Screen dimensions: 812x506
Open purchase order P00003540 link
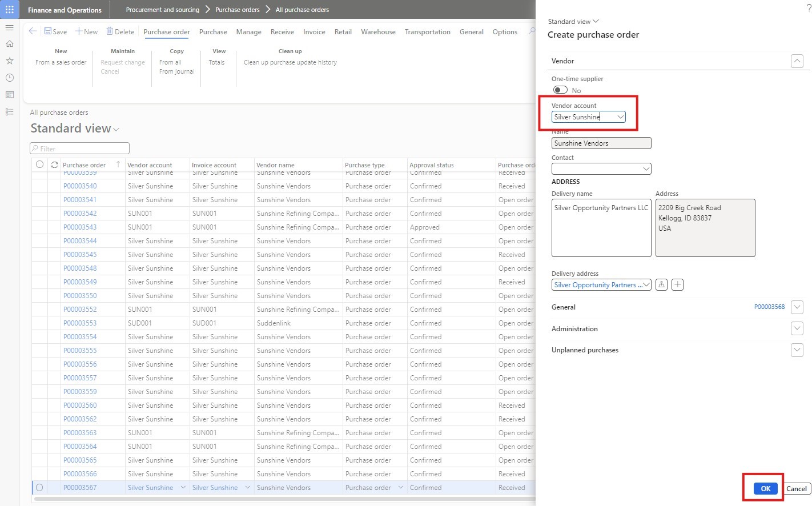80,186
